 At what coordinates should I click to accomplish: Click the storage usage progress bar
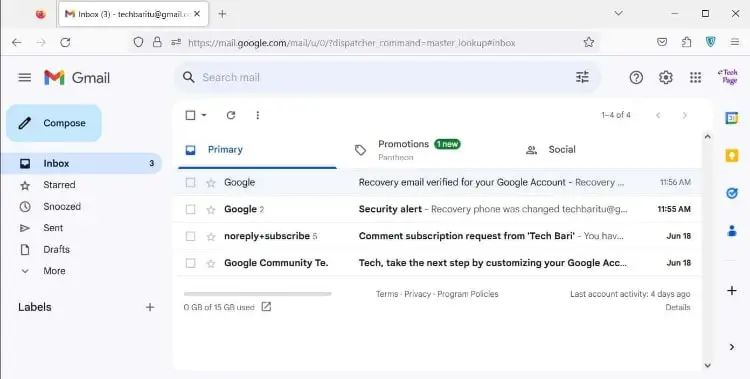tap(257, 294)
